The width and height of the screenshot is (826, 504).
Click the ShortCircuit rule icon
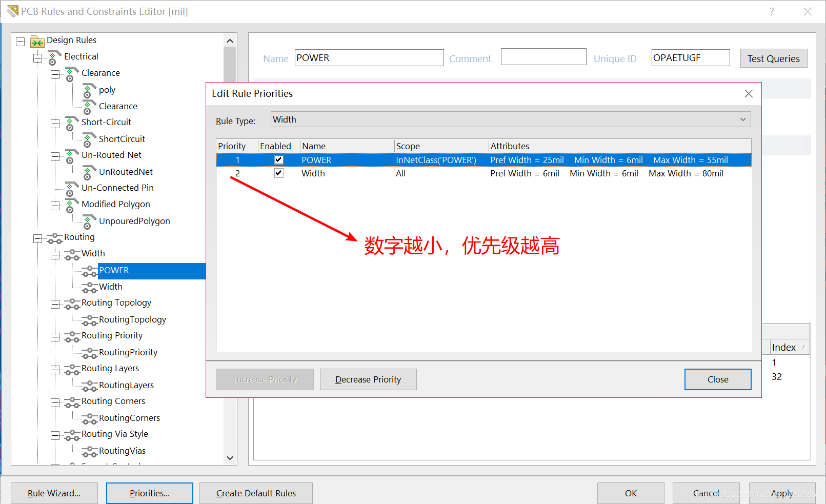tap(89, 139)
